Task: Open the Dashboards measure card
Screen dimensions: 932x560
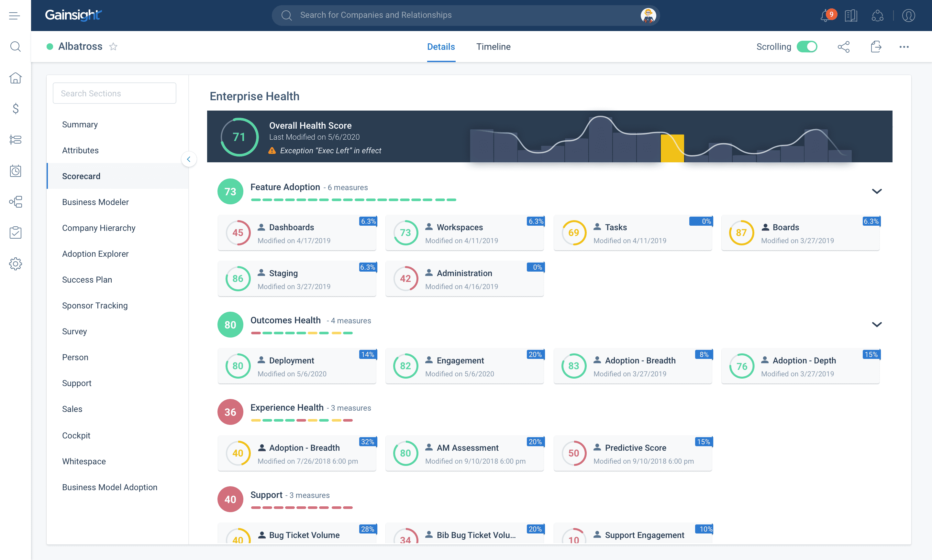Action: coord(297,233)
